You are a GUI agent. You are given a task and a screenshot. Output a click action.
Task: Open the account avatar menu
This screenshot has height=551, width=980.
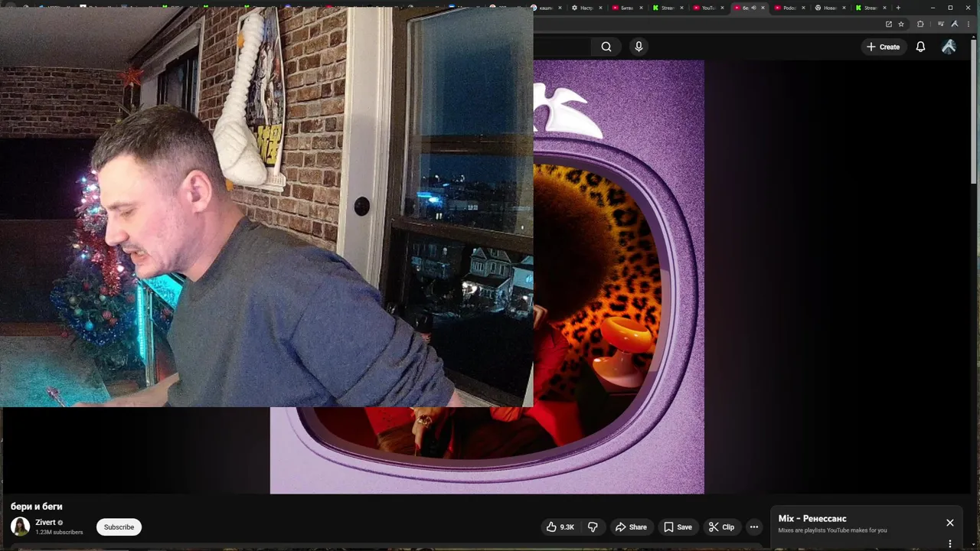click(949, 47)
